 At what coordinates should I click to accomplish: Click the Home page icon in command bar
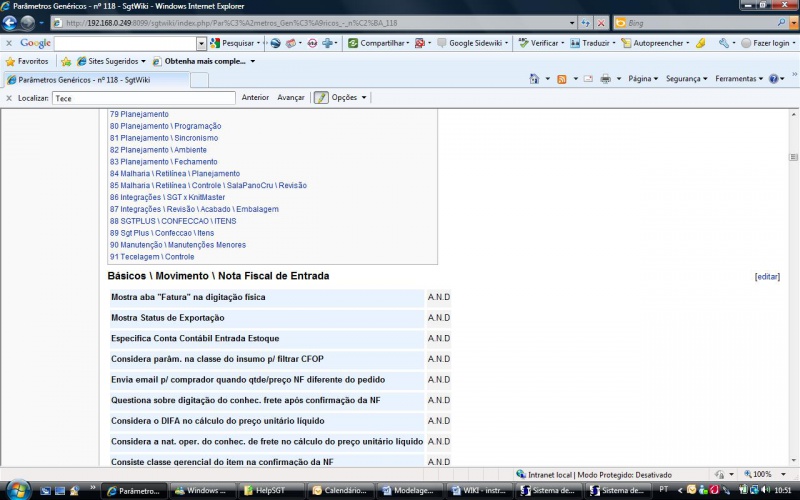pos(534,79)
